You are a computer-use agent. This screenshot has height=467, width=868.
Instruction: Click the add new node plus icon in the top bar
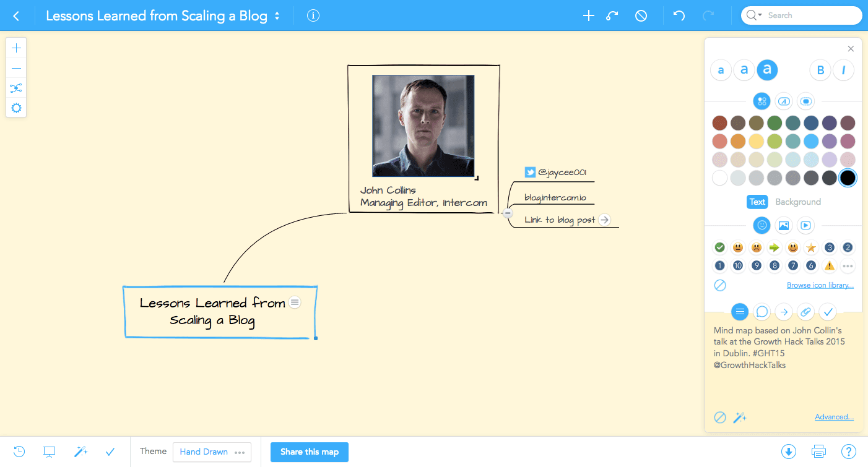tap(589, 16)
